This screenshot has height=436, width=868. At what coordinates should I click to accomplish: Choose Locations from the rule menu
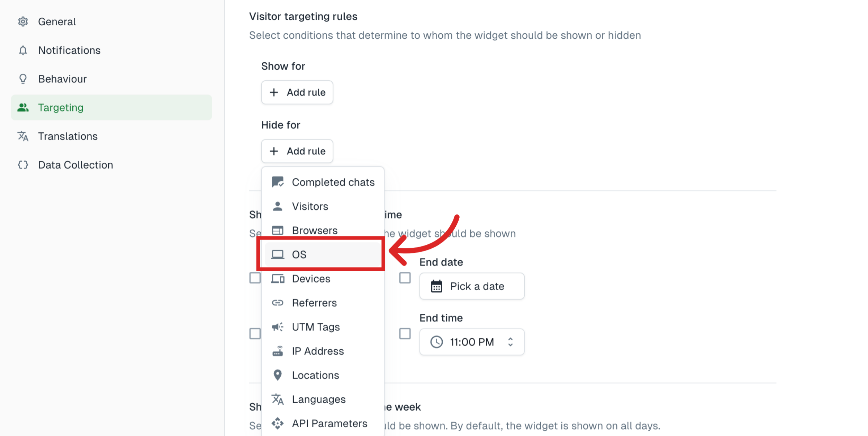pos(315,375)
